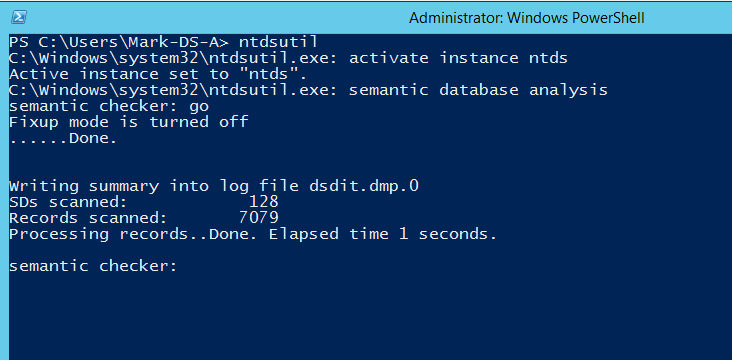The image size is (732, 360).
Task: Click the 'Writing summary into log file' text
Action: [x=154, y=186]
